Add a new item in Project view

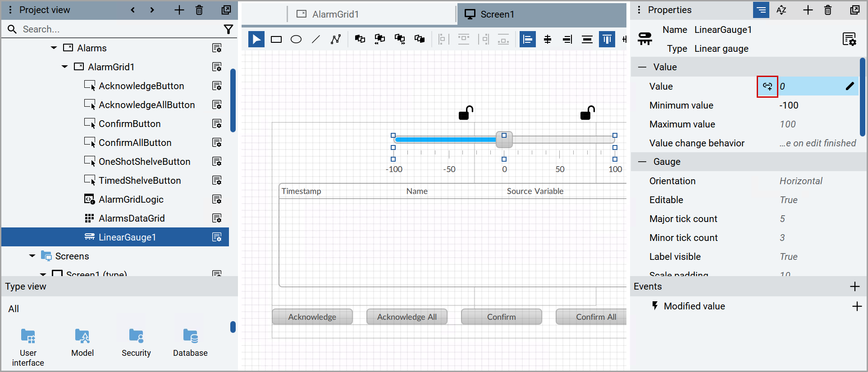(x=179, y=10)
